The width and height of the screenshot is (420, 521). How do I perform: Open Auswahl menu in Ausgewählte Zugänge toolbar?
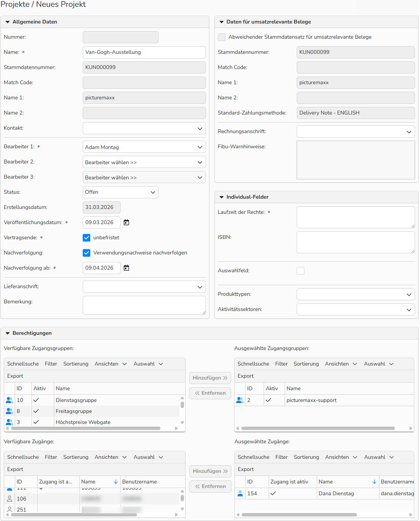pyautogui.click(x=379, y=457)
